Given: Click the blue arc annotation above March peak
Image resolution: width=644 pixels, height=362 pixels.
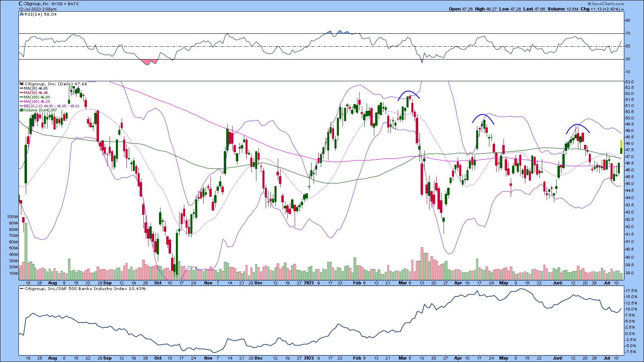Looking at the screenshot, I should coord(409,94).
